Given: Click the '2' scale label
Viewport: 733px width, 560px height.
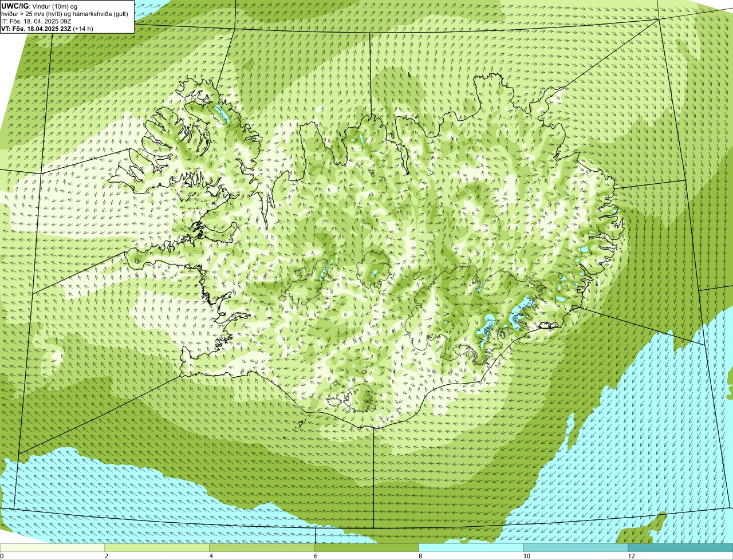Looking at the screenshot, I should [x=106, y=556].
